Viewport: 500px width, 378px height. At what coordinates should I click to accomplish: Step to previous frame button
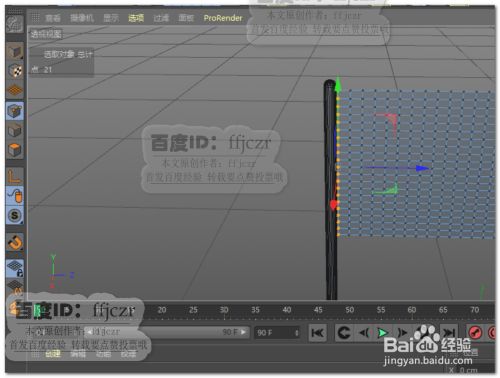(364, 333)
